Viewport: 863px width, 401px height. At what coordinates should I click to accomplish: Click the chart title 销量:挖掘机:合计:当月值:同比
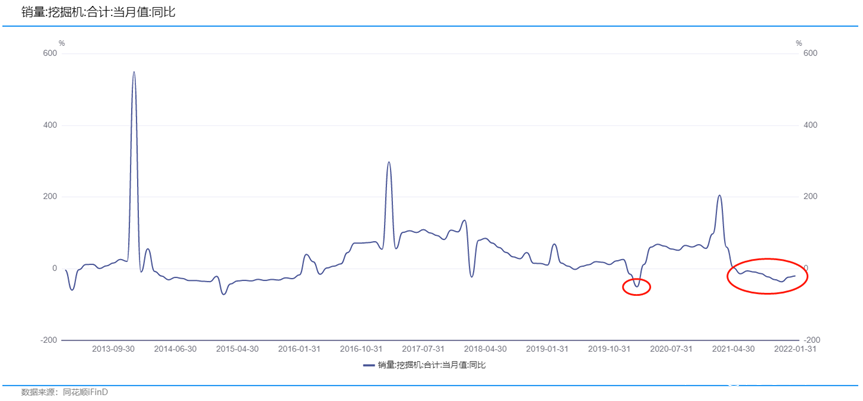pyautogui.click(x=99, y=12)
